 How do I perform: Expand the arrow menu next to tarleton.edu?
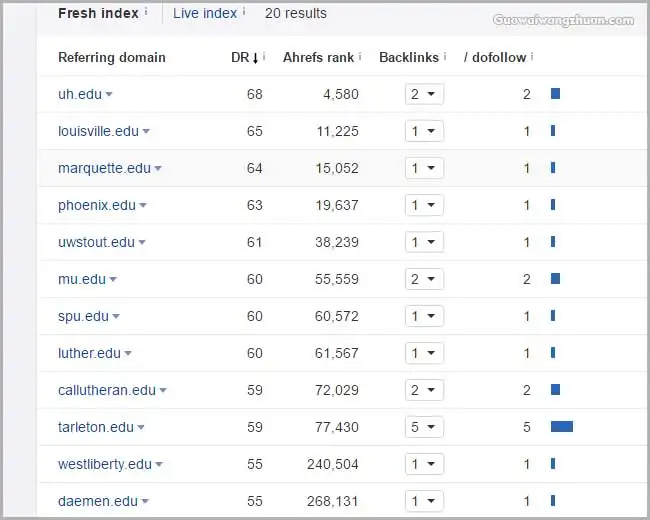tap(141, 427)
